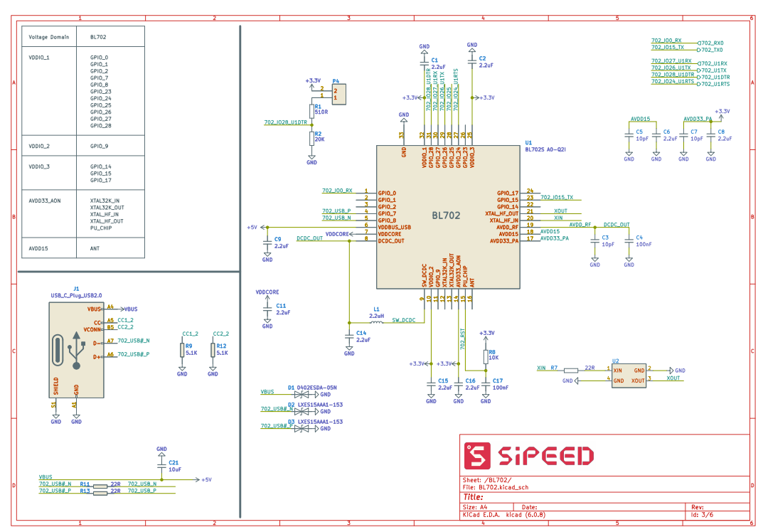Click the Sipeed logo in the title block
The image size is (763, 532).
529,456
